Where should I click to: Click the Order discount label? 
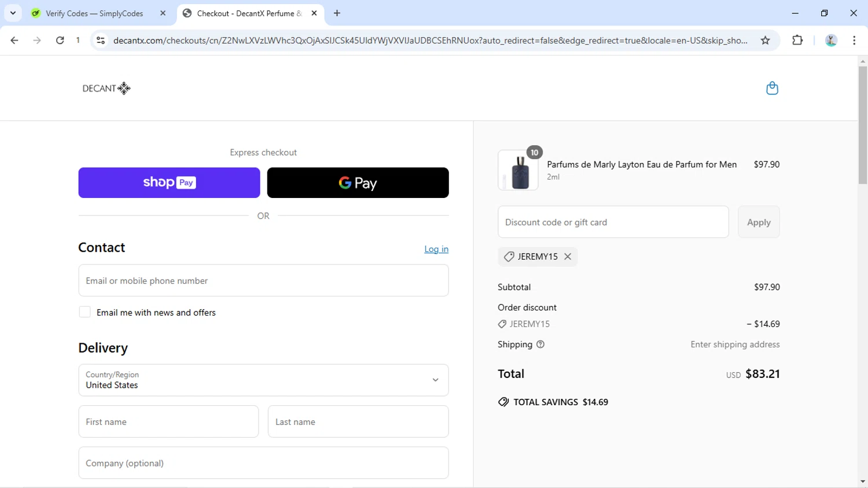click(527, 307)
